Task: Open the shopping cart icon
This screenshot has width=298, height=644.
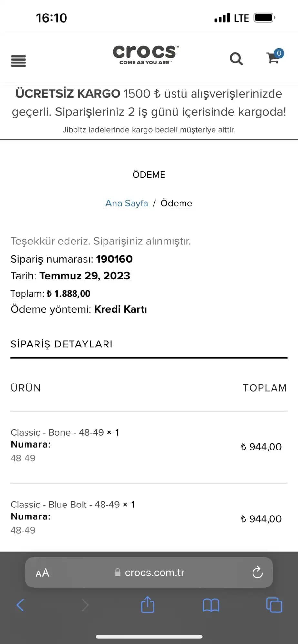Action: [x=273, y=59]
